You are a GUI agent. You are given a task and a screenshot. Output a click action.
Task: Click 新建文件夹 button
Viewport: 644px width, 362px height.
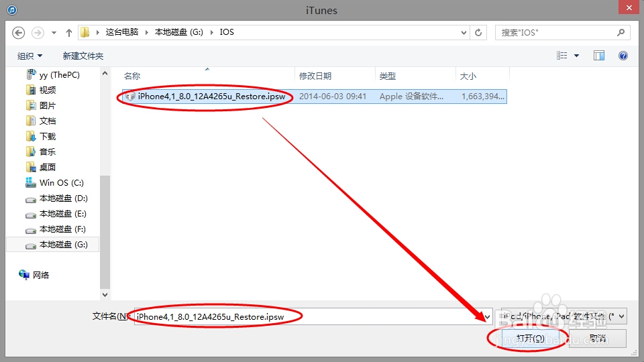click(83, 56)
